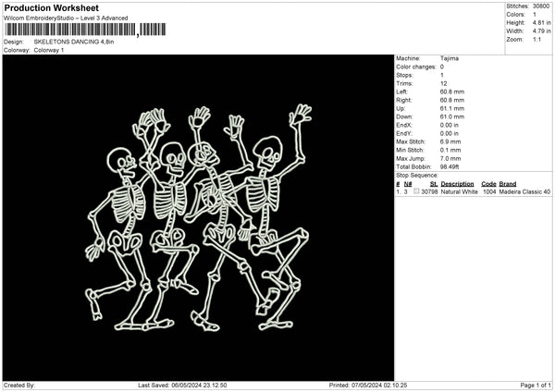Click the Up value "61.1 mm"
Viewport: 555px width, 392px height.
pos(452,108)
